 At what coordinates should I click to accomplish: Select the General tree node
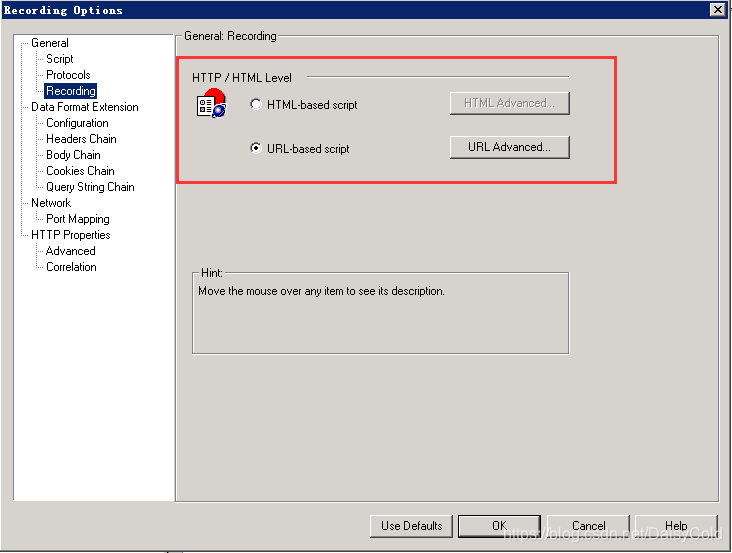[50, 43]
